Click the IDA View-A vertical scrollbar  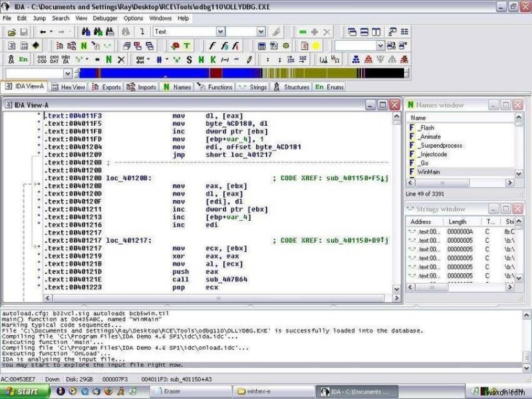[397, 199]
